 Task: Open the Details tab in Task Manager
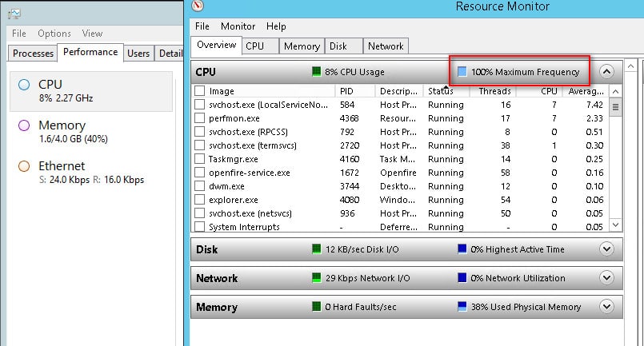(x=170, y=54)
